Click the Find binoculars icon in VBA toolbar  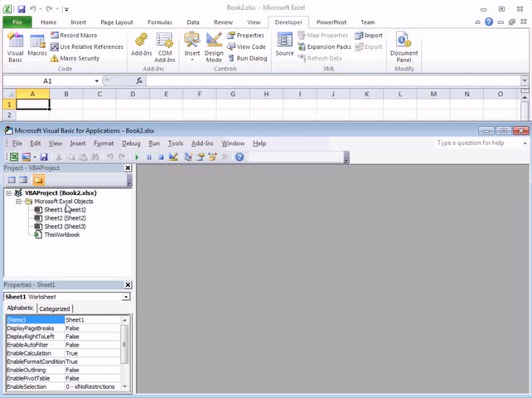point(95,157)
